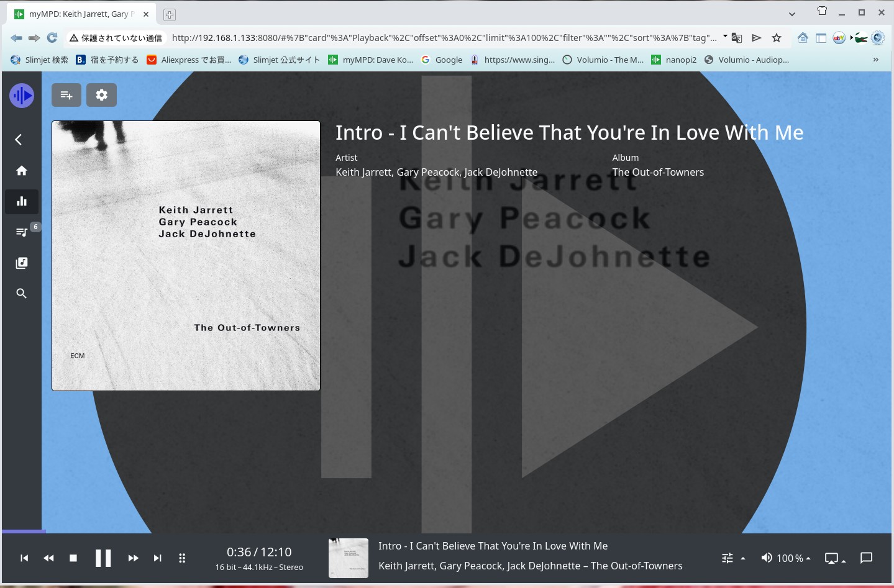Image resolution: width=894 pixels, height=588 pixels.
Task: Skip to the next track
Action: pos(158,558)
